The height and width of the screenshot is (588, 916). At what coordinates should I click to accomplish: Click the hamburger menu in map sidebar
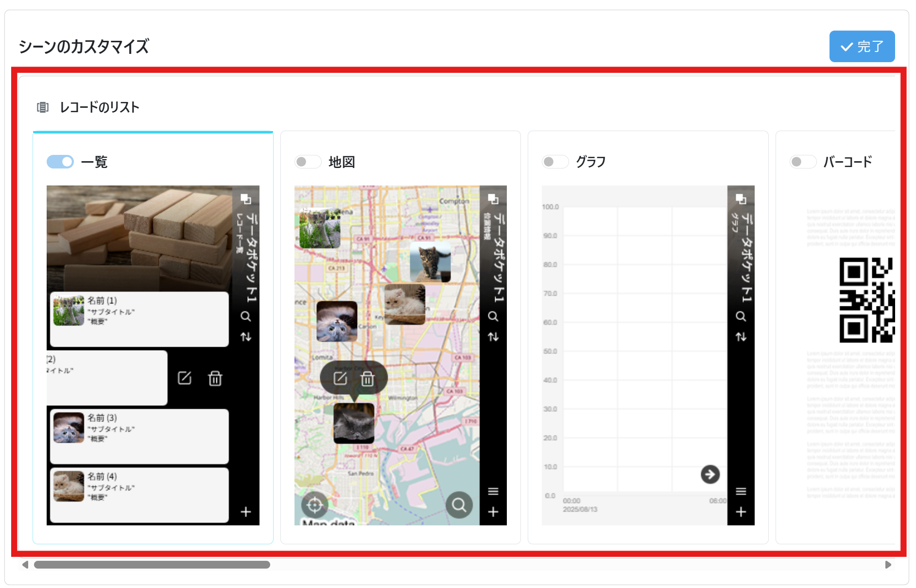(493, 491)
